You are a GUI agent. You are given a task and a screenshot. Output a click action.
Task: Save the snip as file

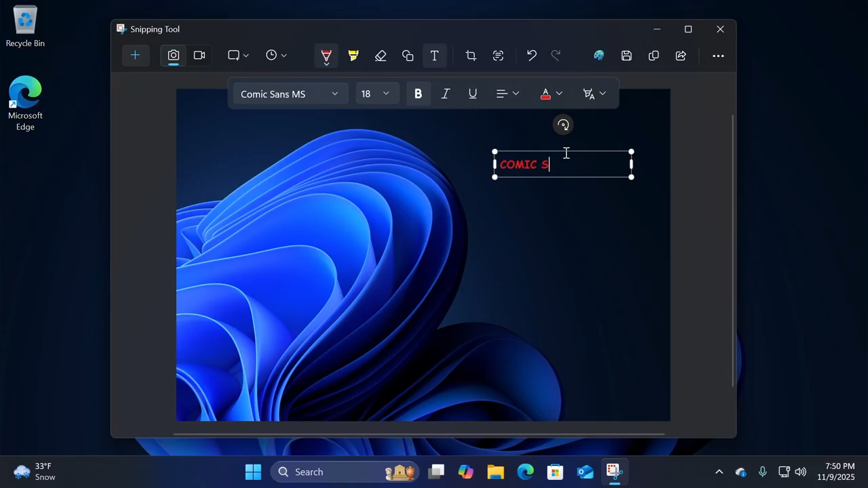tap(627, 56)
